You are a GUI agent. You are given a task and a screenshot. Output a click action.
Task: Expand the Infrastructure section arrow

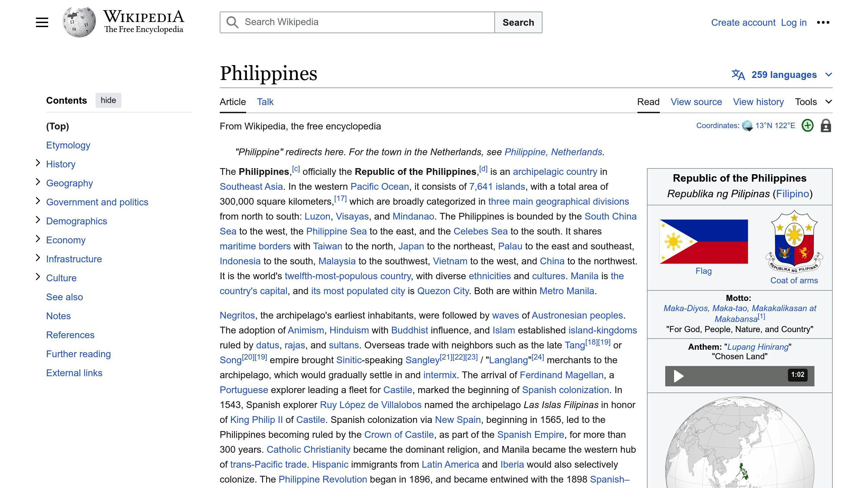38,258
